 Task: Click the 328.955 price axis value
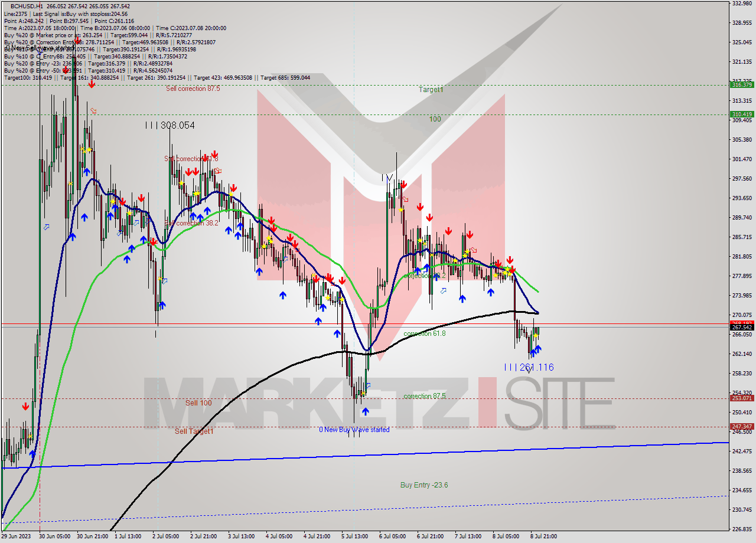point(742,23)
